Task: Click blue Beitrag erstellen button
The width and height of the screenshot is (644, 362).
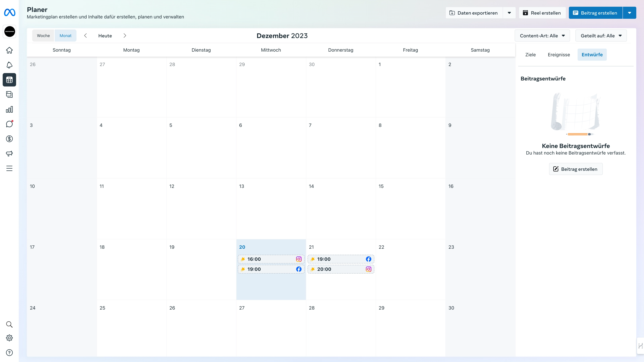Action: tap(596, 13)
